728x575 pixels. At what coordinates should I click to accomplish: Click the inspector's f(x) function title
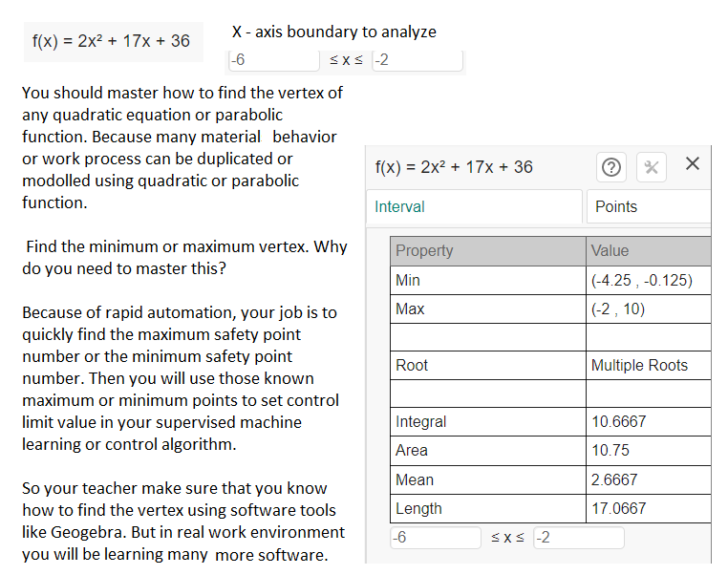(454, 167)
